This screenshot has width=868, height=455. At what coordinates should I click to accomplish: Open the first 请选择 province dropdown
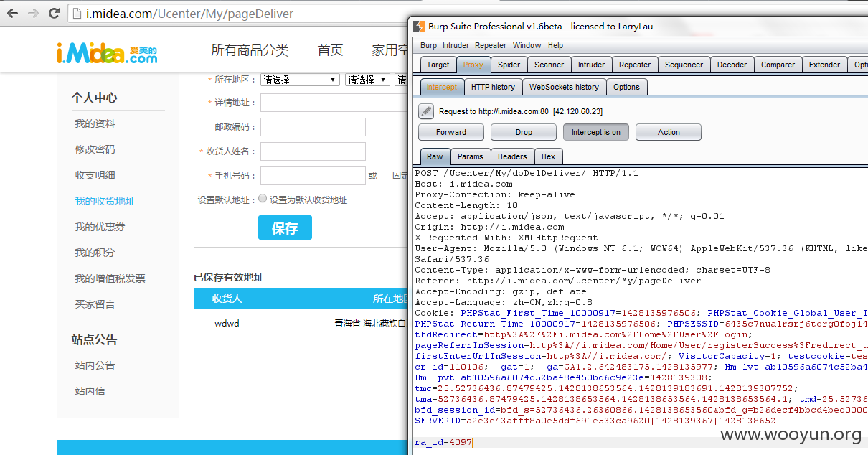tap(300, 80)
